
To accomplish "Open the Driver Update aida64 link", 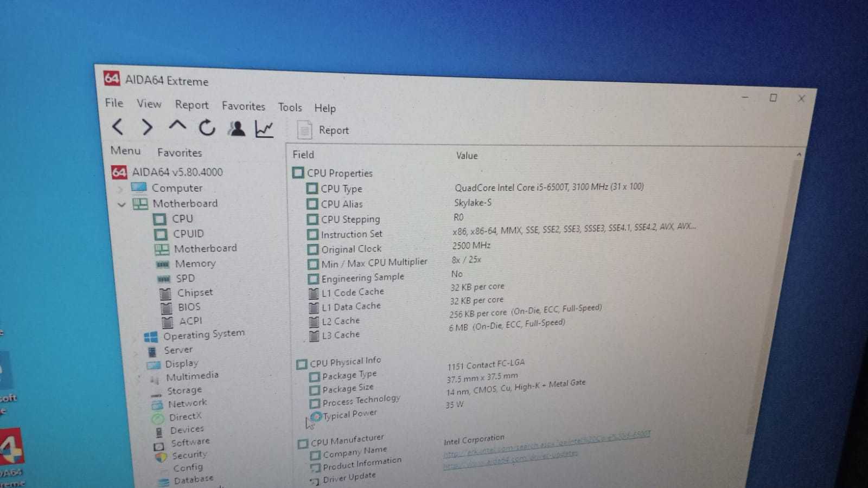I will click(510, 460).
